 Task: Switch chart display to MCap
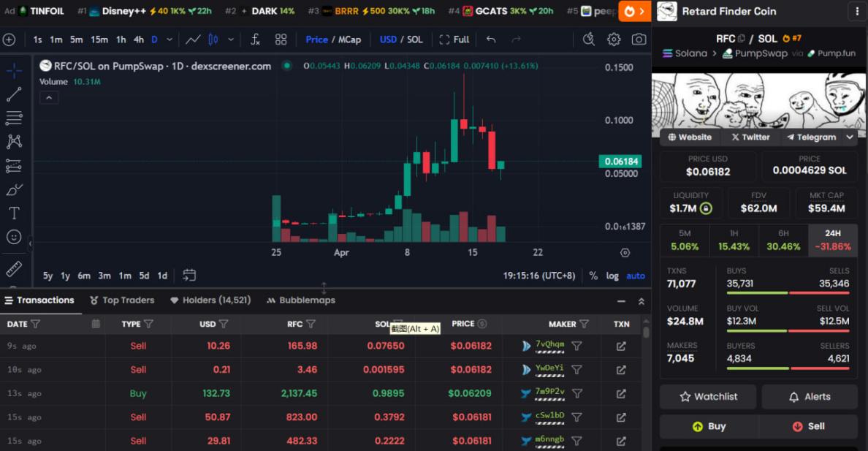pyautogui.click(x=349, y=40)
